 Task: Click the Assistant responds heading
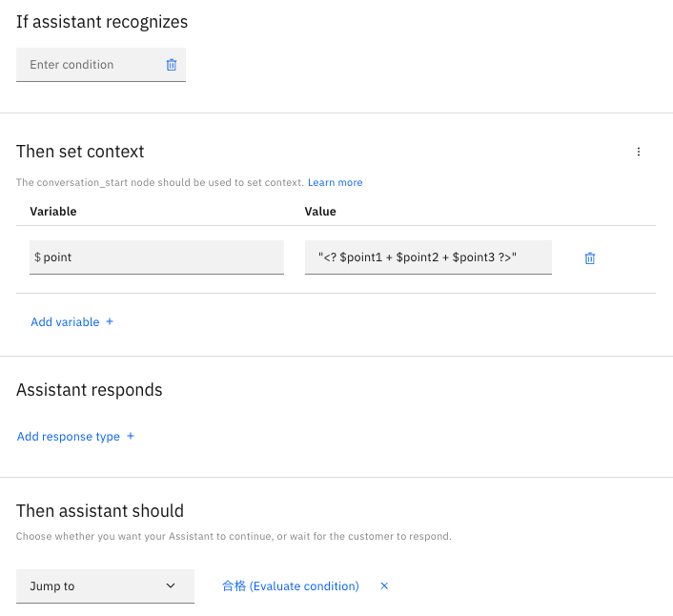click(90, 390)
